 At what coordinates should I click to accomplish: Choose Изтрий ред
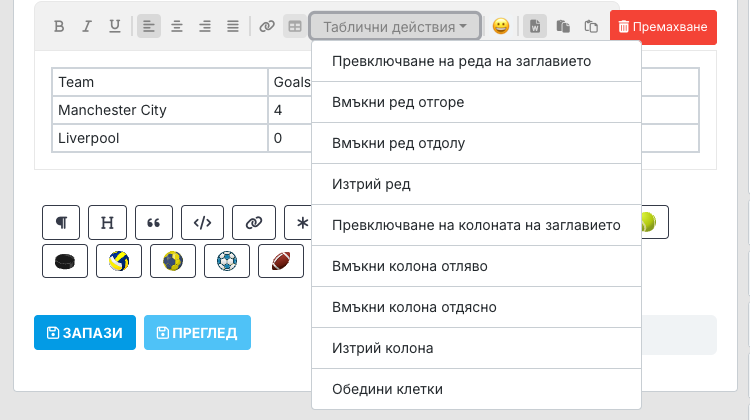pyautogui.click(x=476, y=184)
